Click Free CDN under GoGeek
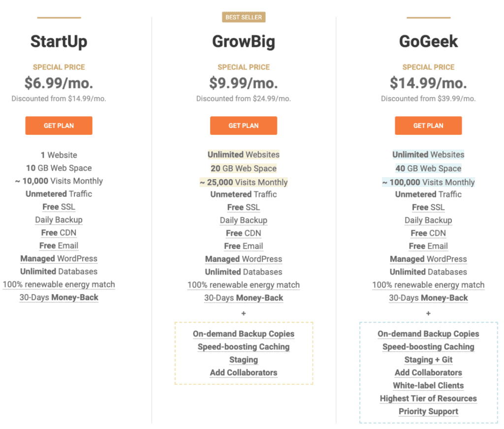Viewport: 504px width, 429px height. 428,233
